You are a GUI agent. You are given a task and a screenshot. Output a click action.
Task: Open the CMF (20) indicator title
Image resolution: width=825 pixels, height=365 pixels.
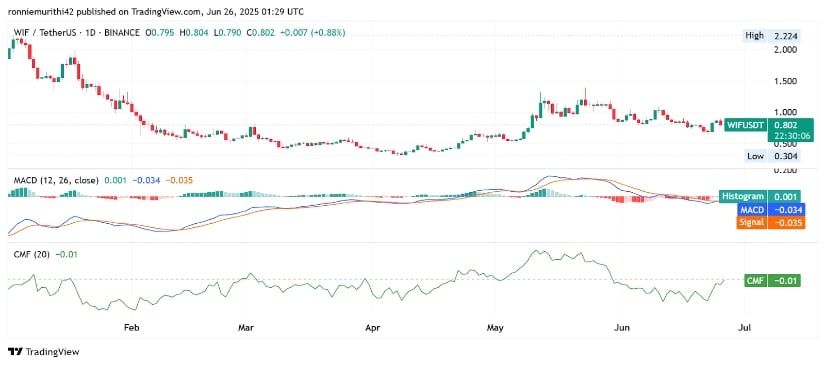(x=32, y=255)
